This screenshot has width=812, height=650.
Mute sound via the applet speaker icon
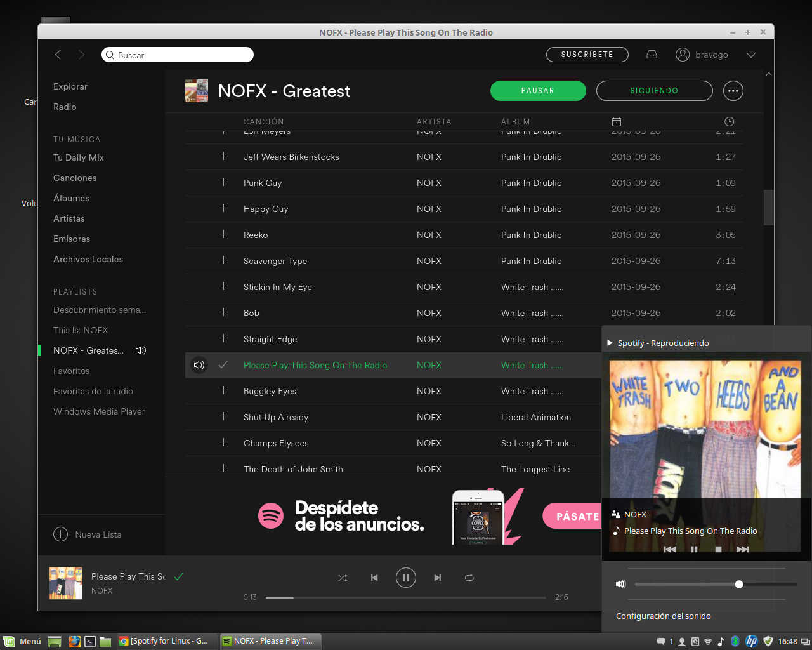click(x=620, y=584)
